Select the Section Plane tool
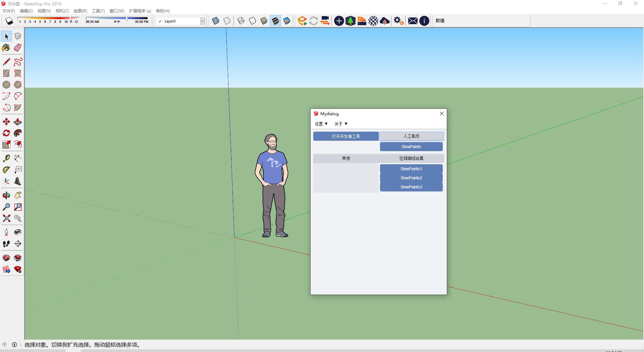Image resolution: width=644 pixels, height=352 pixels. point(18,244)
